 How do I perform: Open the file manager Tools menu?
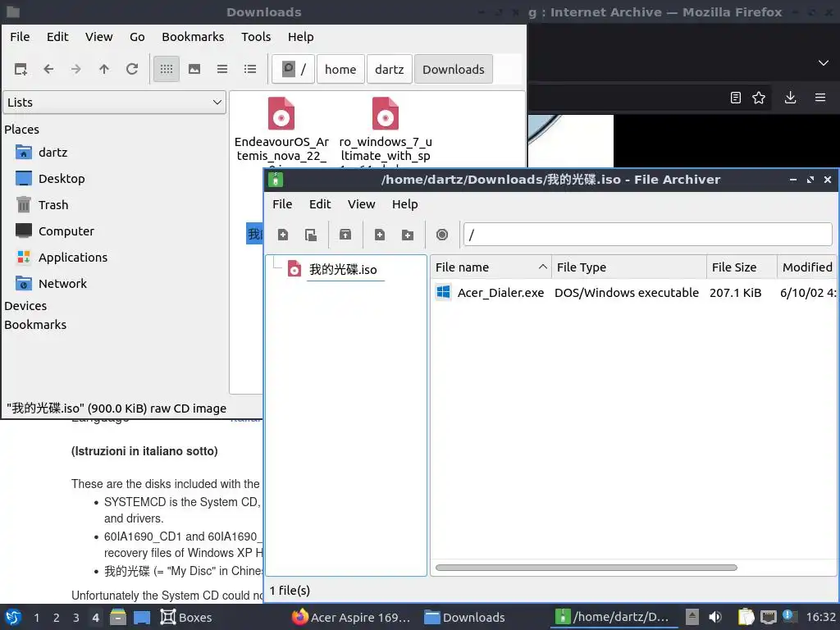tap(256, 37)
